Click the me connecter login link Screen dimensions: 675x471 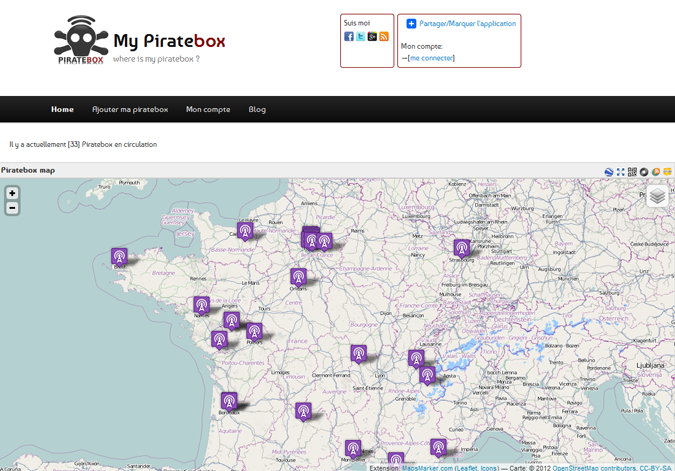(431, 58)
